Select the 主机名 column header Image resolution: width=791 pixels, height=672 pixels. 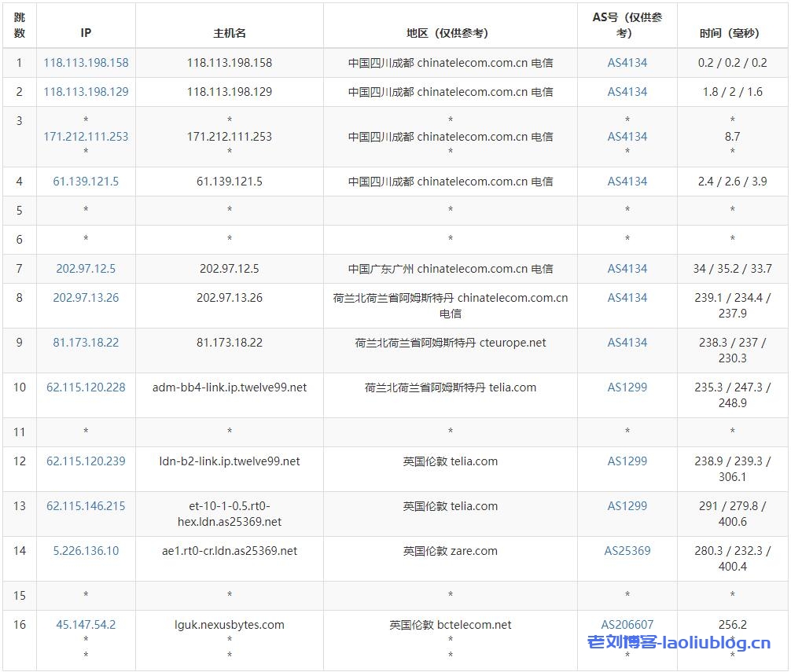coord(229,25)
